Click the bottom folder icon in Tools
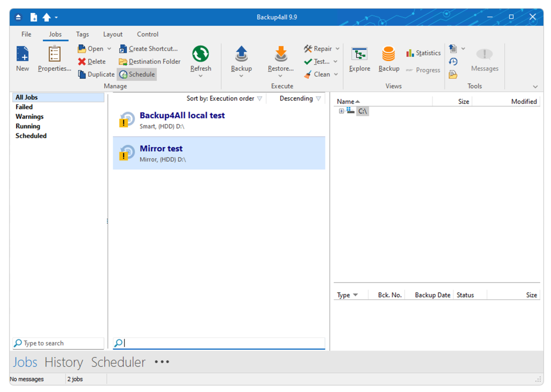Viewport: 551px width, 392px height. tap(453, 74)
